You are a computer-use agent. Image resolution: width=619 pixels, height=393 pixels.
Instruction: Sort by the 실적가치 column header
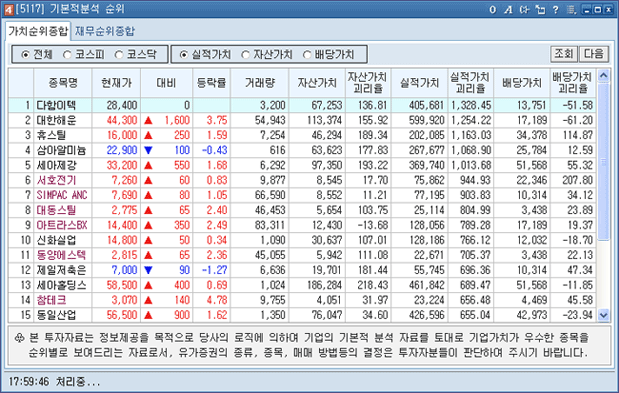(419, 83)
